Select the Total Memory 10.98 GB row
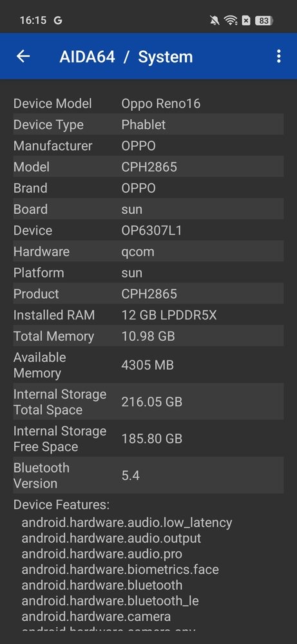This screenshot has height=644, width=297. pos(148,336)
